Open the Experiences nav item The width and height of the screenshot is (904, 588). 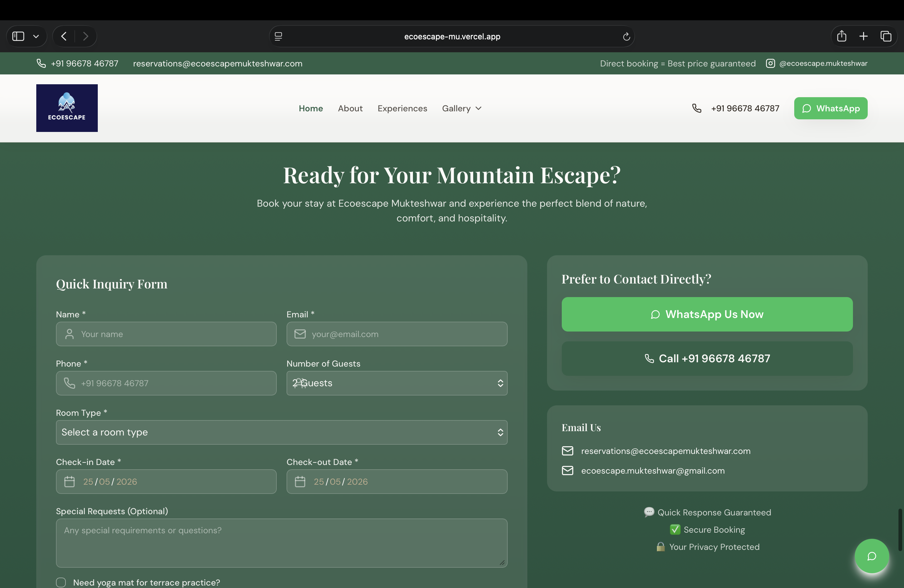[x=402, y=108]
